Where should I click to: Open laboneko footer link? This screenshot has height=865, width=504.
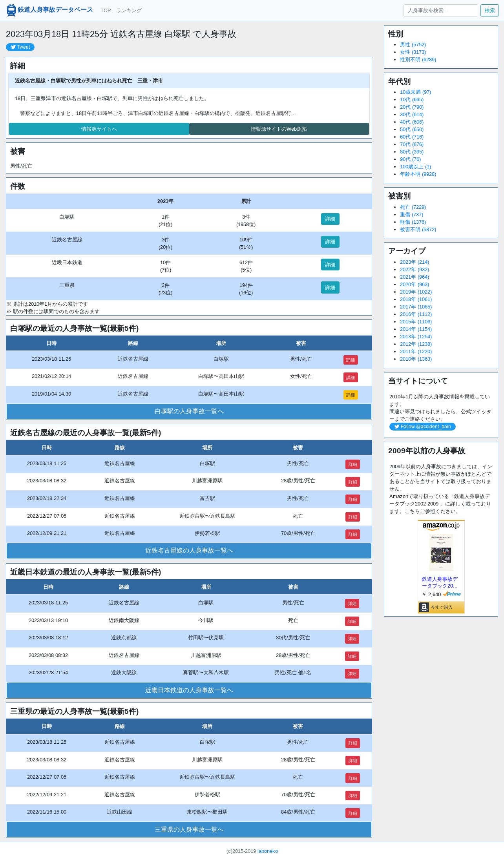pyautogui.click(x=268, y=851)
